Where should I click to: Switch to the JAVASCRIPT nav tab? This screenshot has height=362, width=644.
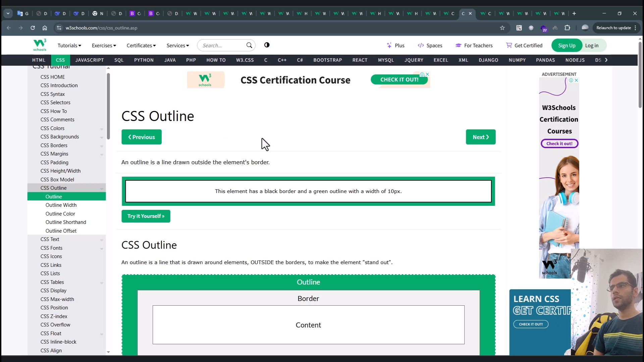click(x=89, y=60)
